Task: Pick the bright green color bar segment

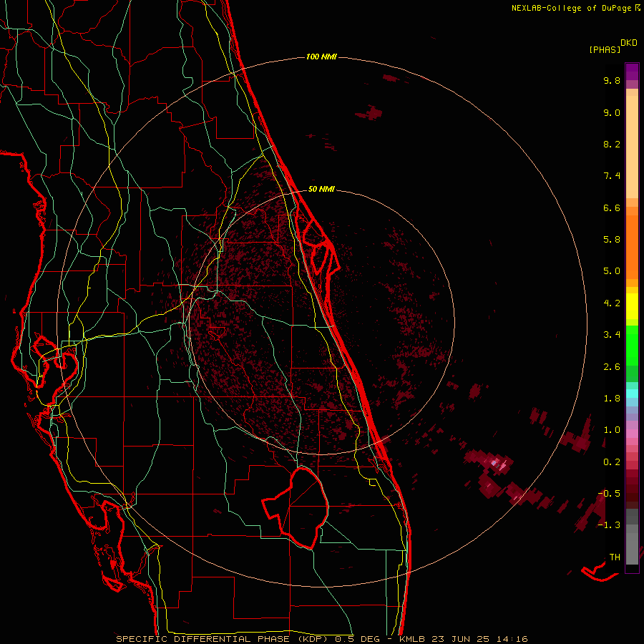Action: 632,346
